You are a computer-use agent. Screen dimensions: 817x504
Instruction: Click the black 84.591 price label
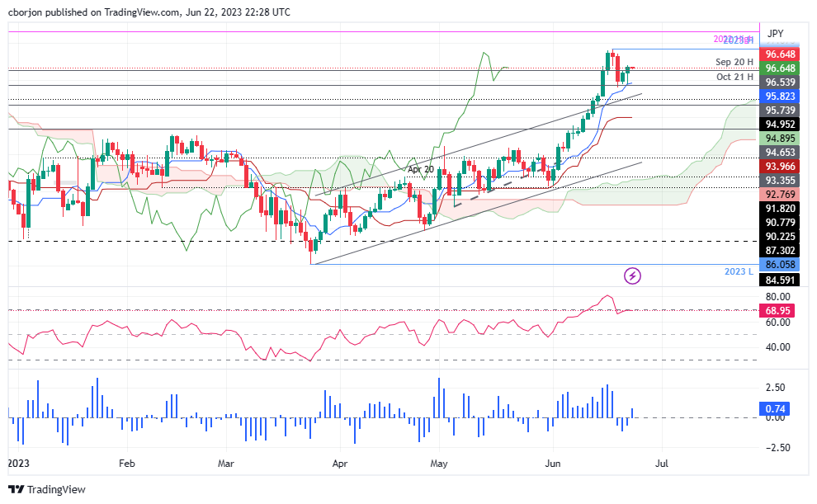click(779, 280)
